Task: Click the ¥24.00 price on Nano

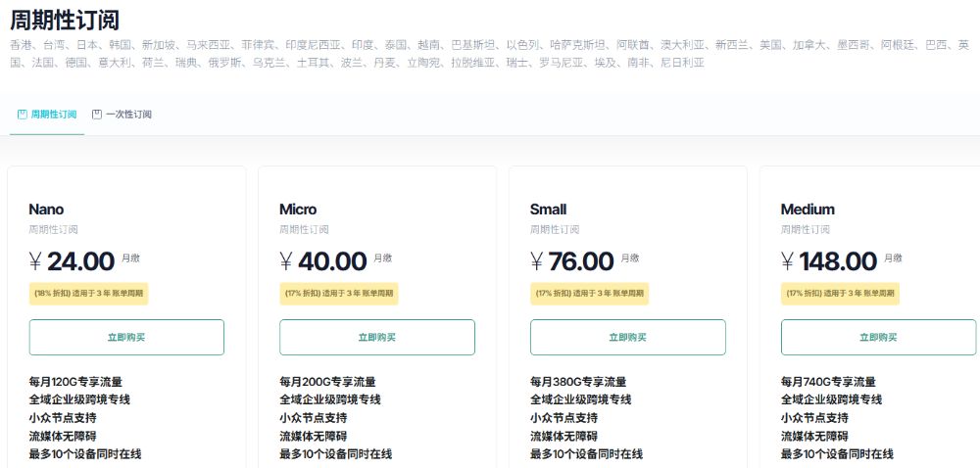Action: pyautogui.click(x=73, y=261)
